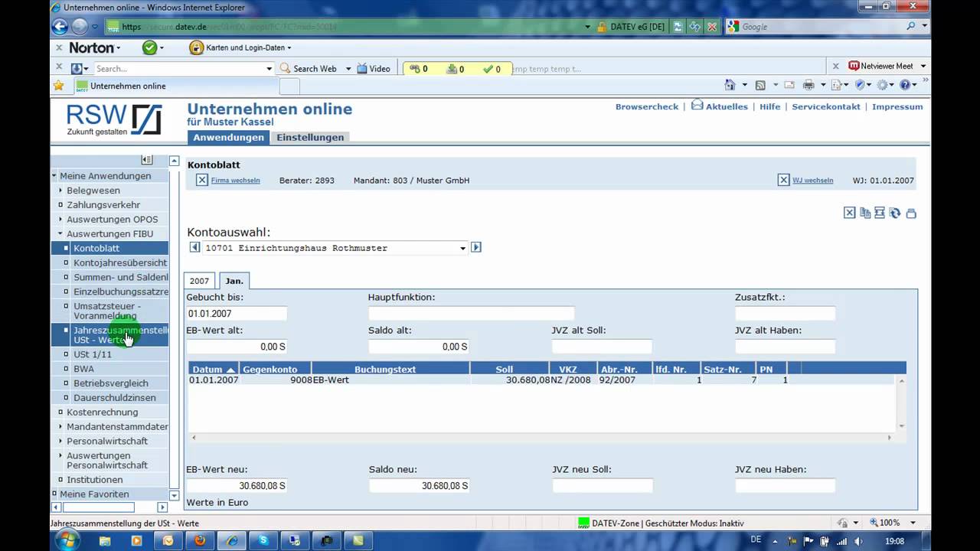Screen dimensions: 980x551
Task: Click the Windows Start button
Action: pyautogui.click(x=67, y=540)
